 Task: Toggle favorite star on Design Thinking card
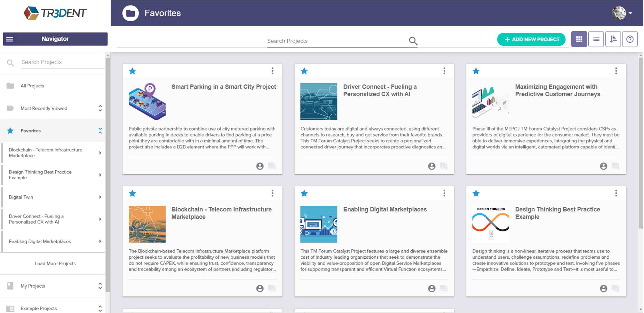[x=476, y=193]
